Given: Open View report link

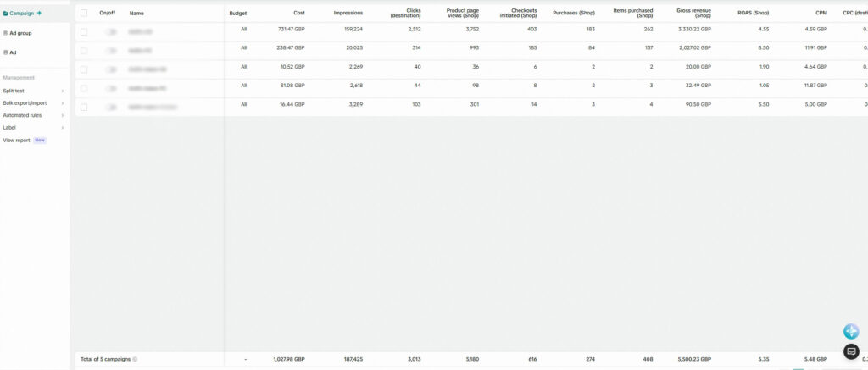Looking at the screenshot, I should (x=16, y=141).
